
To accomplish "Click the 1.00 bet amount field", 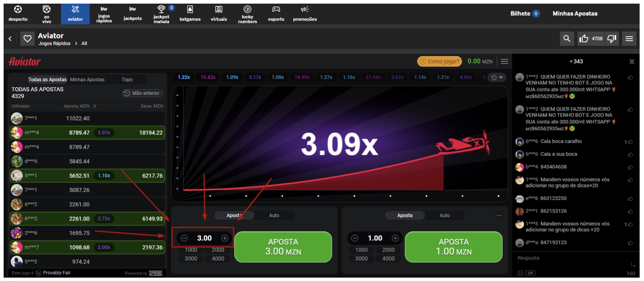I will coord(375,238).
